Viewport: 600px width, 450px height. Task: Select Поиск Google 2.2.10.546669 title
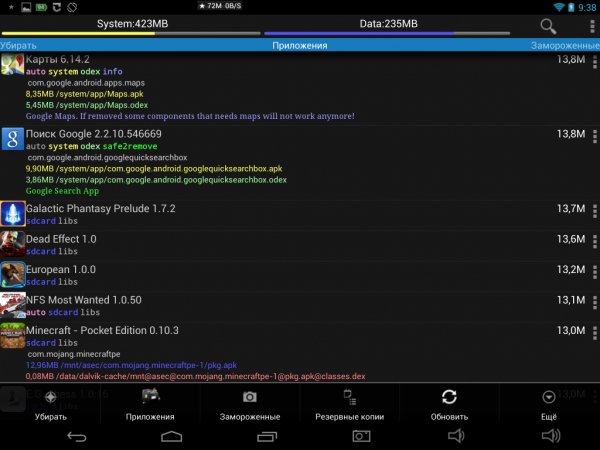[94, 134]
